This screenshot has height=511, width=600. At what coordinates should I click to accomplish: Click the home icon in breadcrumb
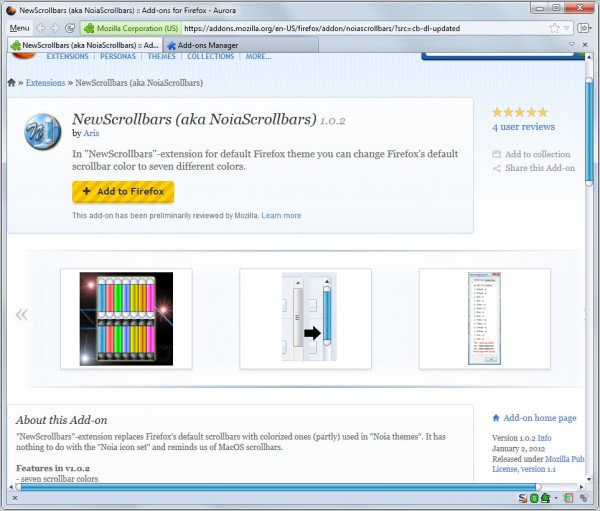(x=11, y=82)
